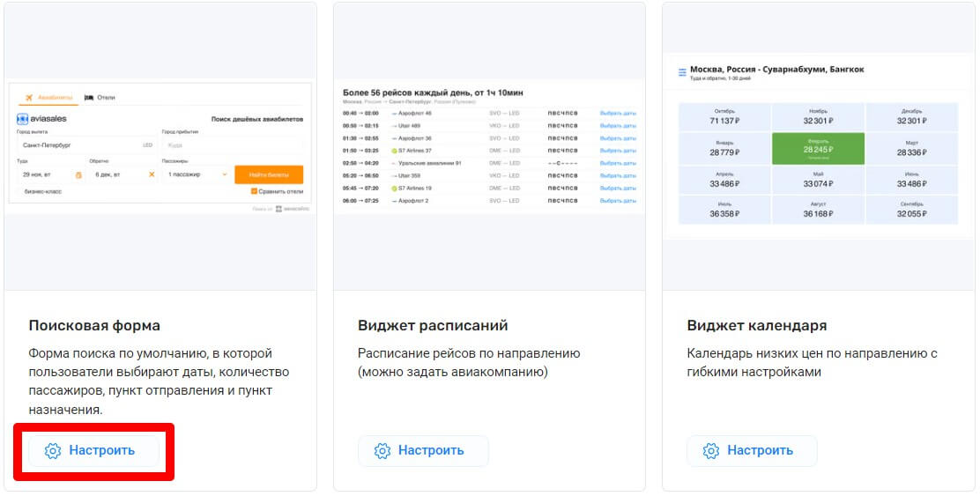This screenshot has height=496, width=980.
Task: Open the hamburger menu icon in the calendar widget
Action: 682,73
